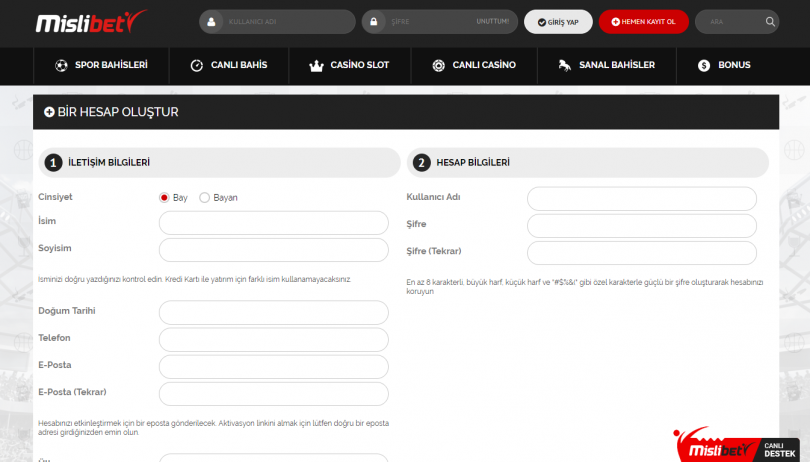
Task: Focus the header Kullanıcı Adı login field
Action: [x=277, y=22]
